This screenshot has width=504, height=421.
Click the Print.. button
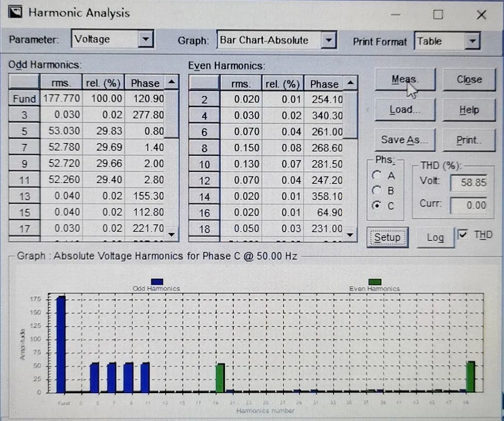[x=469, y=140]
